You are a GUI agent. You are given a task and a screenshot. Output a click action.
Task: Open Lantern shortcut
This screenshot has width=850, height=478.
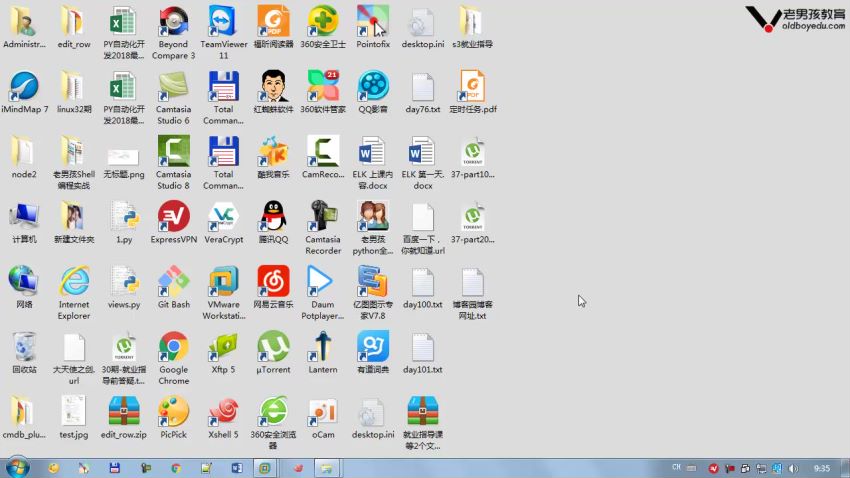point(323,352)
